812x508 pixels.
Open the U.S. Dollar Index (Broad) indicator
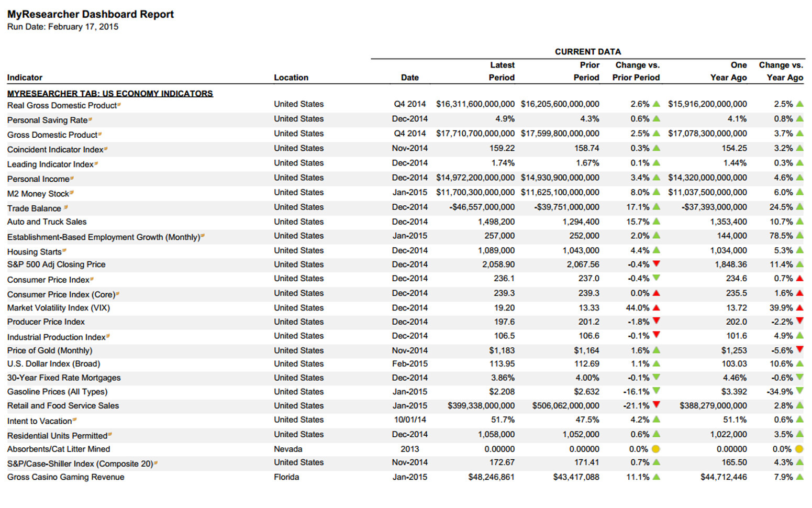pos(53,363)
